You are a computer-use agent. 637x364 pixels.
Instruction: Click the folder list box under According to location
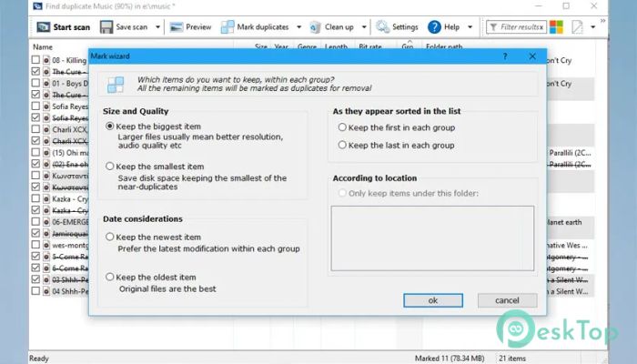point(432,238)
